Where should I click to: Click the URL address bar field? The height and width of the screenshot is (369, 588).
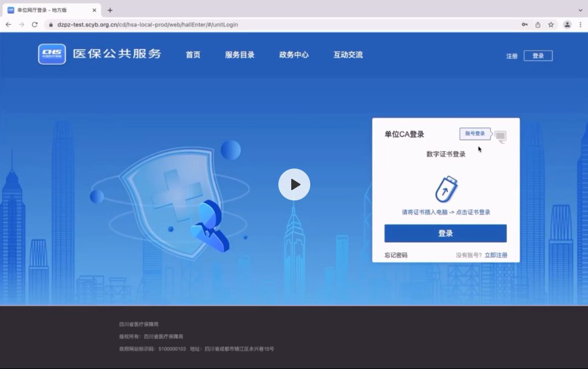click(x=281, y=25)
